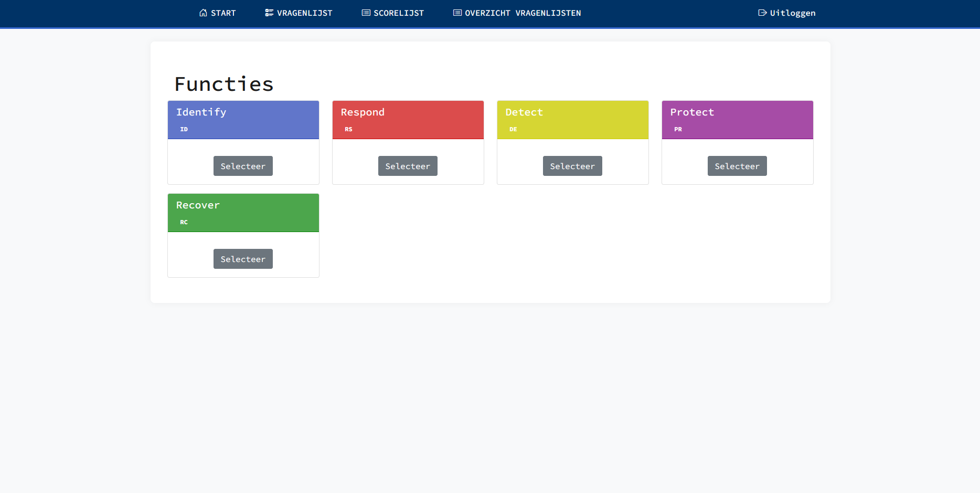Image resolution: width=980 pixels, height=493 pixels.
Task: Log out via Uitloggen link
Action: (792, 13)
